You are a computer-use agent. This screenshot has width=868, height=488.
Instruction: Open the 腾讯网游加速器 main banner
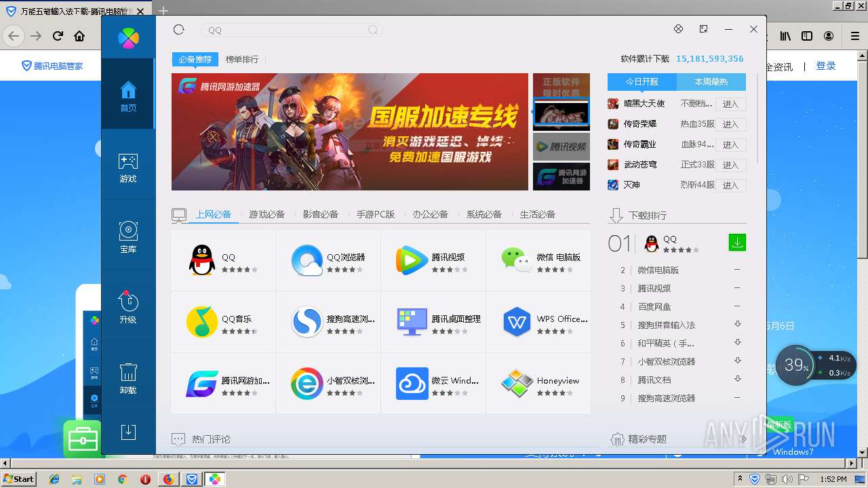[x=350, y=131]
